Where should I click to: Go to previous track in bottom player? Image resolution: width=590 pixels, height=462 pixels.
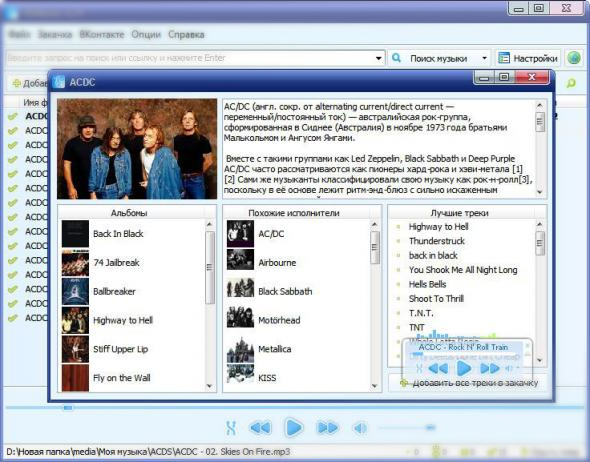pyautogui.click(x=260, y=428)
